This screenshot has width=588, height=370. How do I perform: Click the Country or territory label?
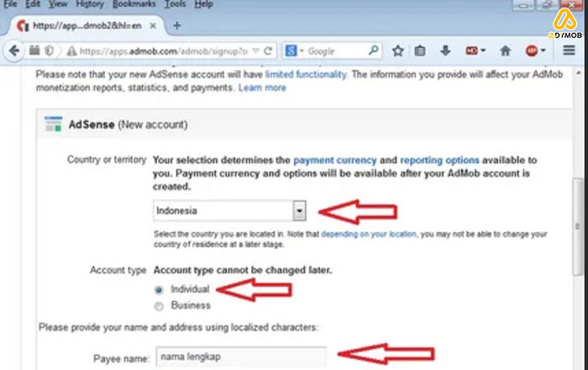point(107,160)
